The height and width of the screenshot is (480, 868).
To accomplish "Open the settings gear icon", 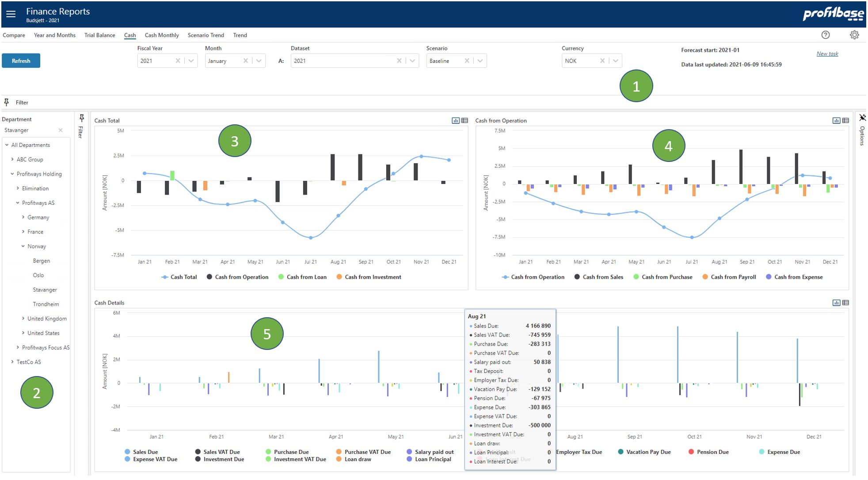I will 854,35.
